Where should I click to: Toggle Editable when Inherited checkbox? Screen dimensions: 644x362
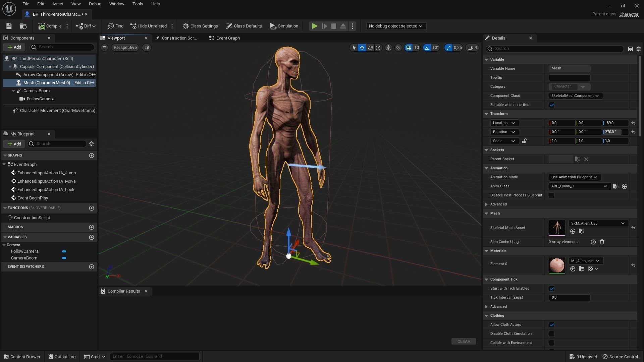pyautogui.click(x=551, y=105)
